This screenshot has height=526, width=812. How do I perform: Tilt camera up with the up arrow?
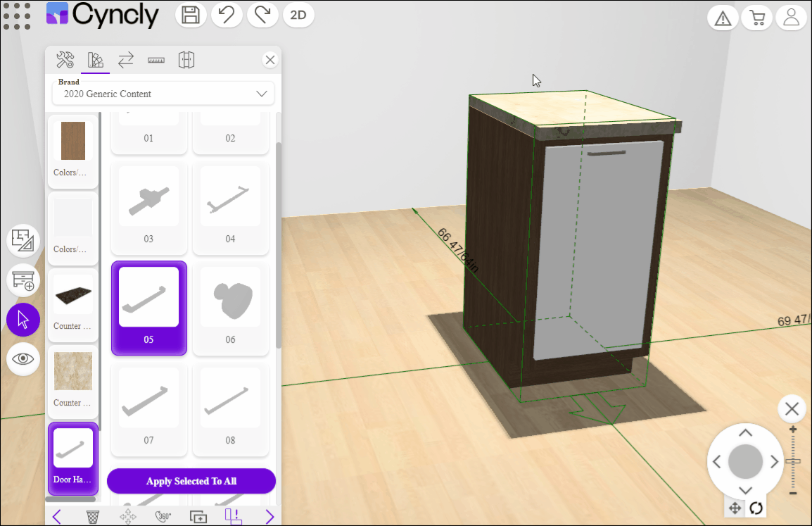click(x=745, y=433)
